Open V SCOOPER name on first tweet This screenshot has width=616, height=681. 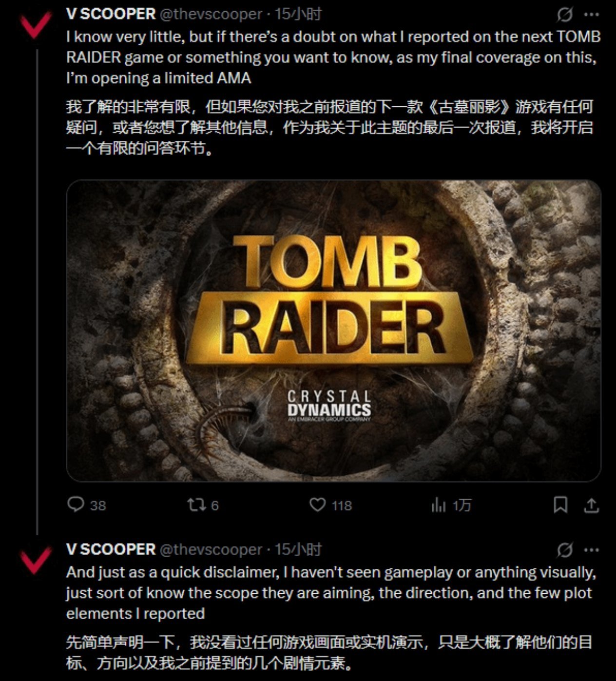click(x=111, y=14)
